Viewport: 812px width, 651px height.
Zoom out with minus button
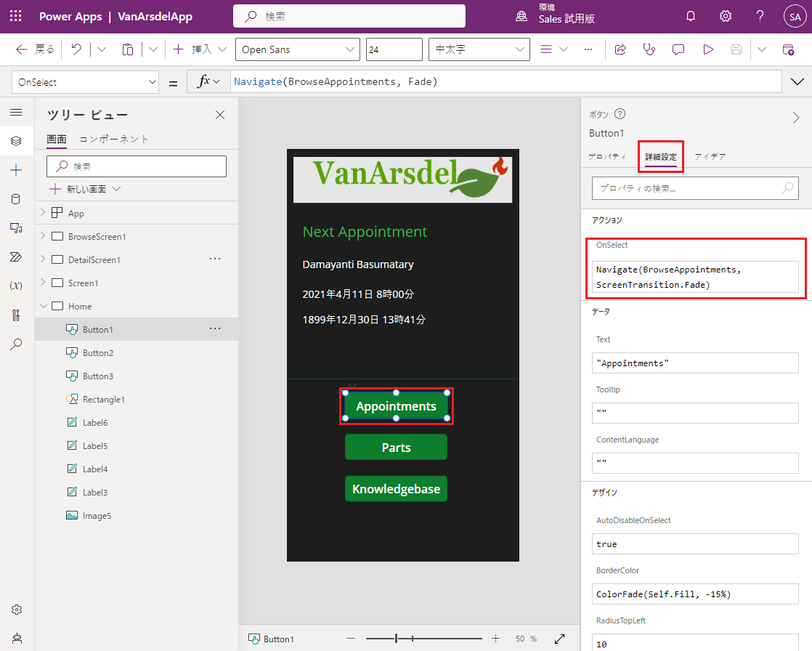351,639
